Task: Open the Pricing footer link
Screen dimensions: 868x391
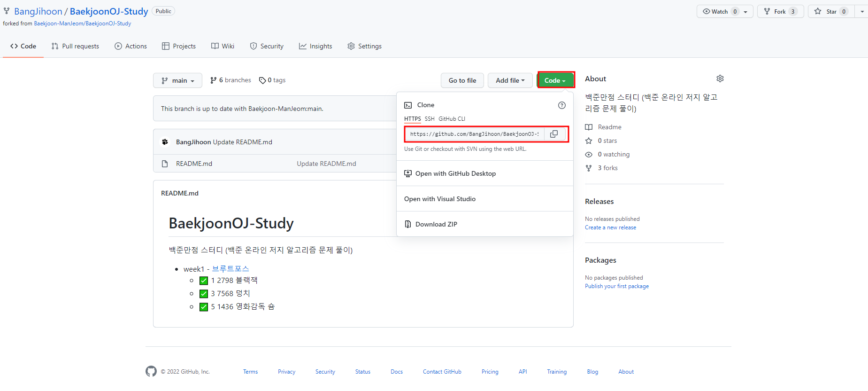Action: click(490, 372)
